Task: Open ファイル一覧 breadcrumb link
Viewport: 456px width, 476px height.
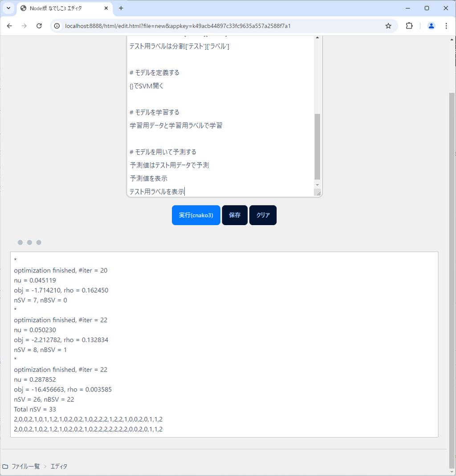Action: [x=25, y=466]
